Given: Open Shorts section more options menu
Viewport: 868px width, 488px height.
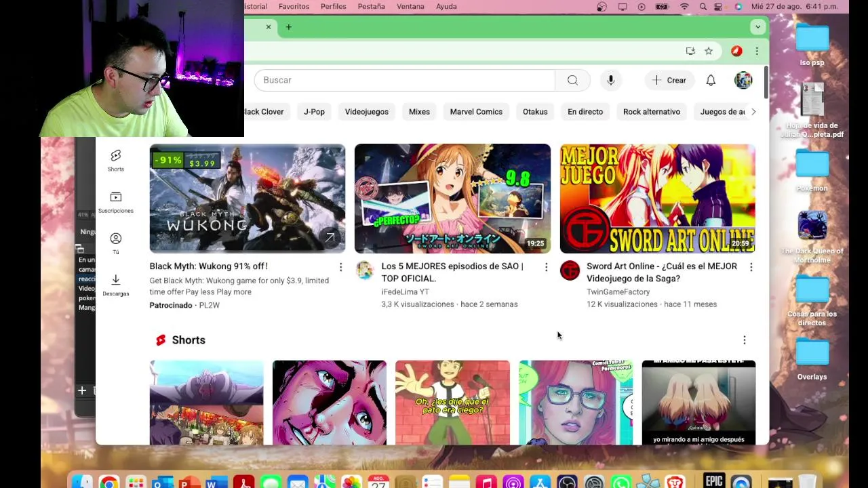Looking at the screenshot, I should click(744, 340).
